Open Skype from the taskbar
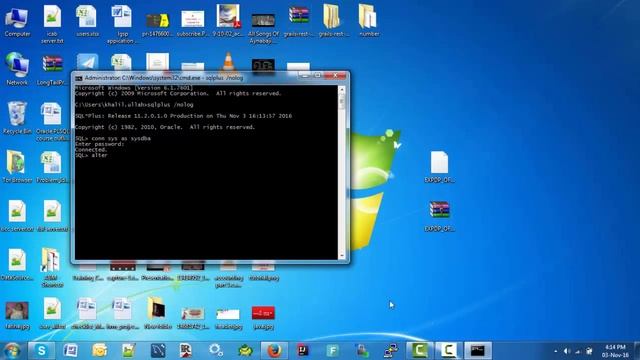 tap(41, 351)
